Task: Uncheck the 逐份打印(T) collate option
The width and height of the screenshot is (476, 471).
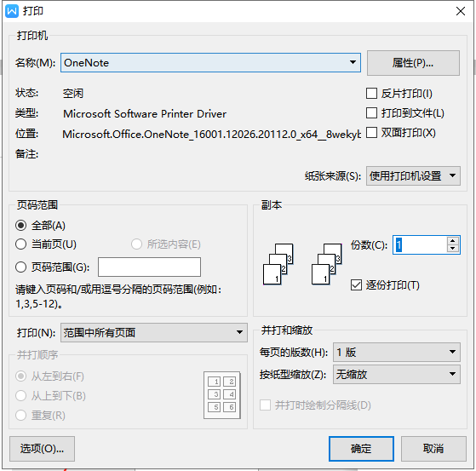Action: point(356,285)
